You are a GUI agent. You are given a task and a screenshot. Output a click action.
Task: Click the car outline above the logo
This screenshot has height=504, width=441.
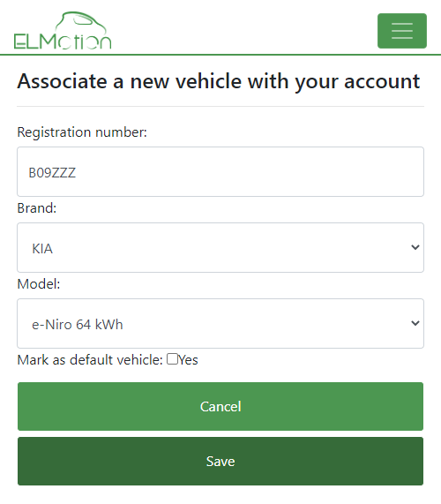point(80,22)
